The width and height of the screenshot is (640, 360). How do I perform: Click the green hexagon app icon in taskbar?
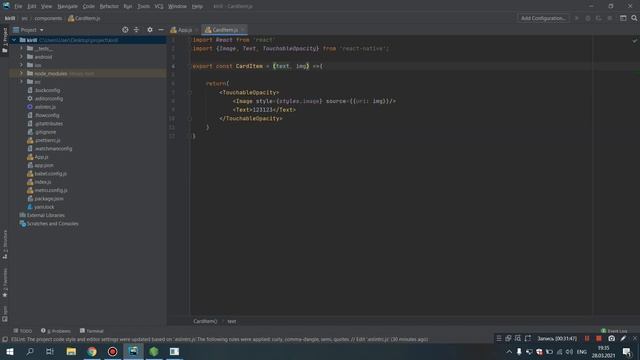coord(153,351)
